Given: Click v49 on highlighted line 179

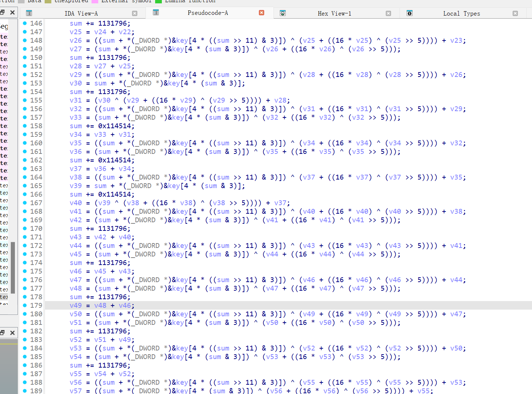Looking at the screenshot, I should [76, 306].
